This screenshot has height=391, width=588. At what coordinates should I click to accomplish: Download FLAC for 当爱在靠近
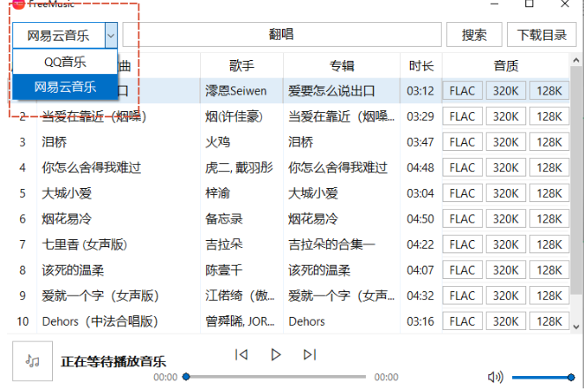tap(462, 117)
